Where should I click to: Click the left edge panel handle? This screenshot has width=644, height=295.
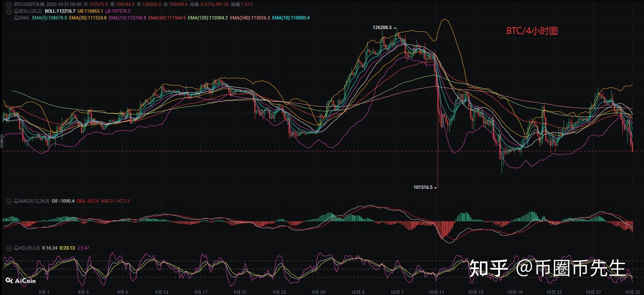click(x=1, y=142)
